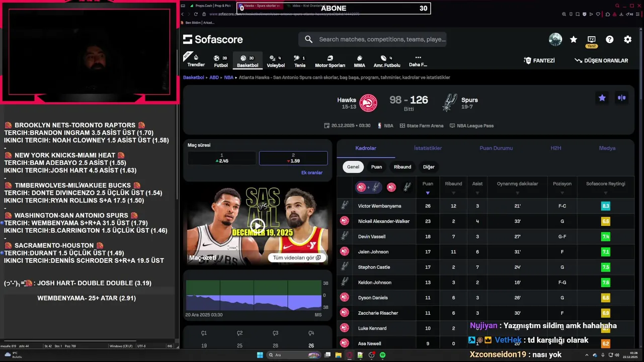The width and height of the screenshot is (644, 362).
Task: Click the Atlanta Hawks logo in scoreboard
Action: [x=368, y=103]
